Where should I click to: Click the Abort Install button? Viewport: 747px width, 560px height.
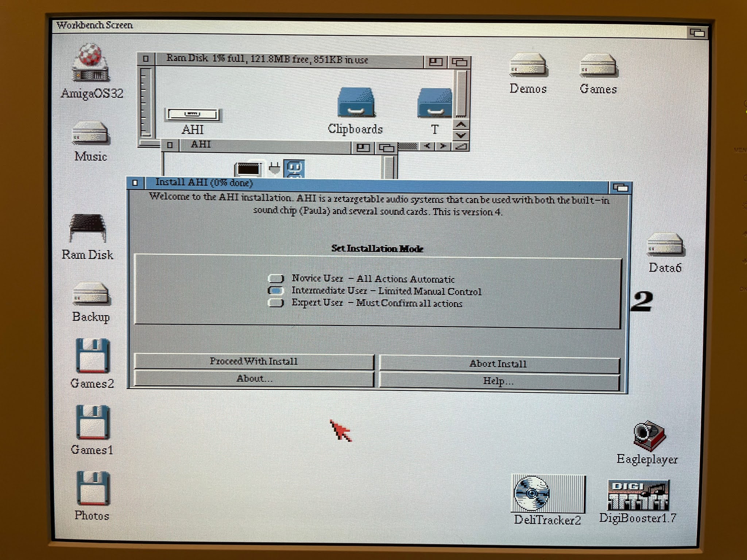click(499, 364)
